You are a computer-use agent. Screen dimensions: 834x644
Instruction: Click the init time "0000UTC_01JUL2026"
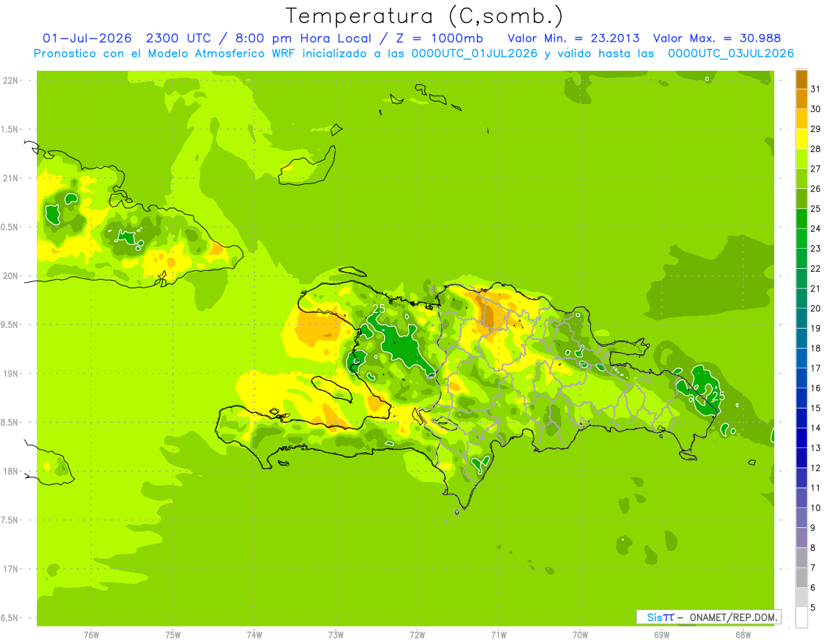pos(474,53)
